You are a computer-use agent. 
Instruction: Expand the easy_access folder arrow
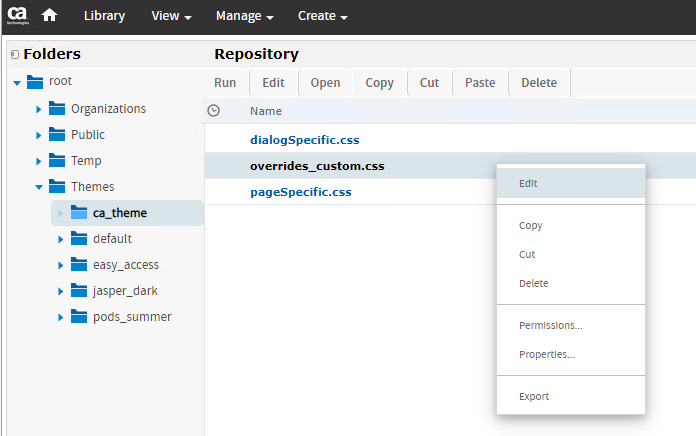click(x=60, y=265)
